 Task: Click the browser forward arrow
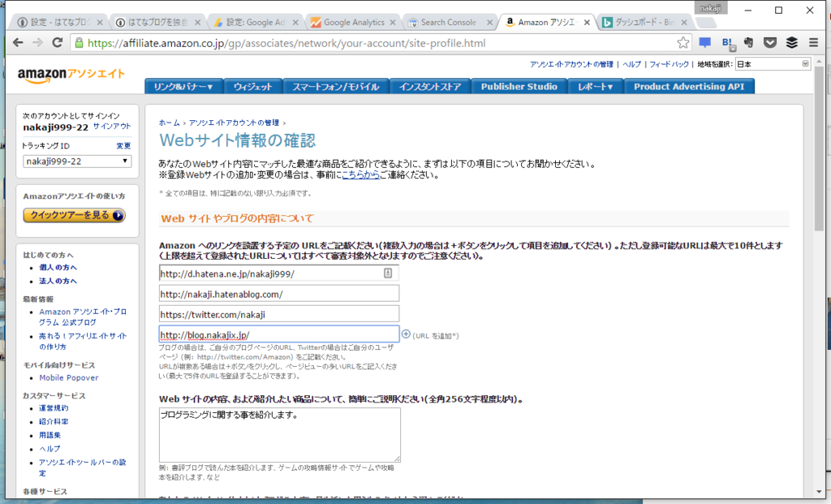[37, 43]
